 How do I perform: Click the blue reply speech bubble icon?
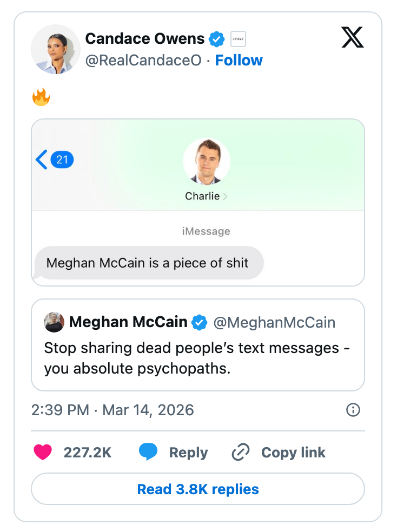pos(148,452)
